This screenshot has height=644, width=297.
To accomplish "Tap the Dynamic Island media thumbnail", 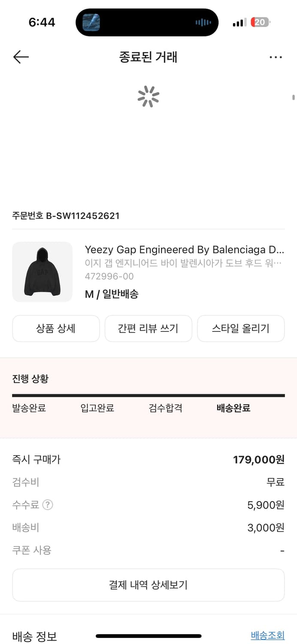I will click(91, 22).
